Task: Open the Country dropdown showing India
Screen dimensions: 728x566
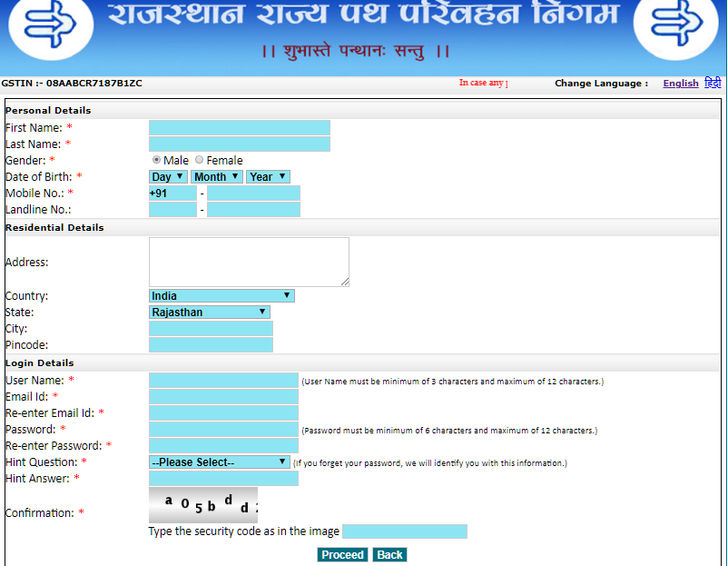Action: (221, 295)
